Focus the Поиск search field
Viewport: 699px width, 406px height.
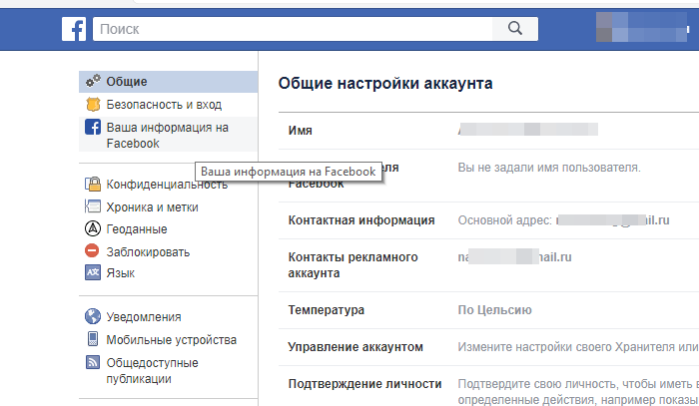(x=292, y=29)
